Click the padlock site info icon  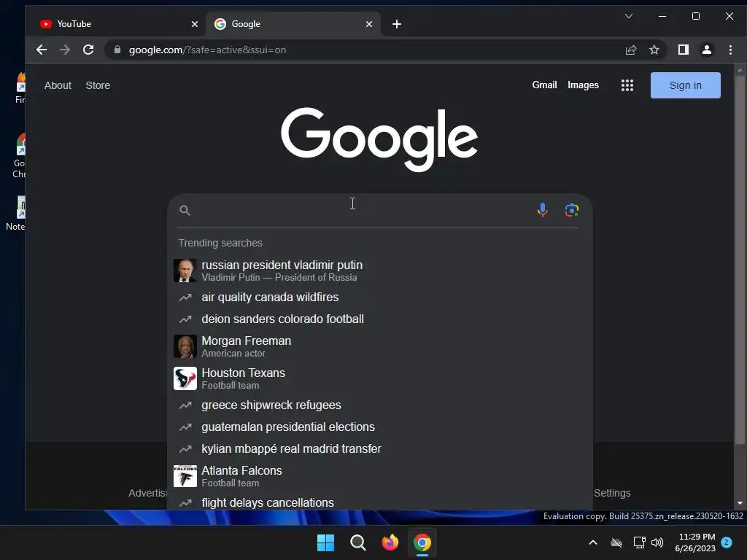pos(117,50)
